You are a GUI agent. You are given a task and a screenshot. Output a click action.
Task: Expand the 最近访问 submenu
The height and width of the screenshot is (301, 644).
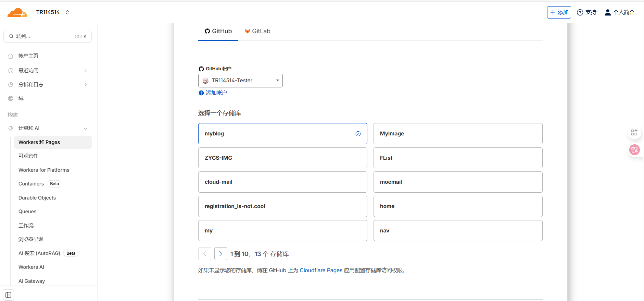coord(85,71)
